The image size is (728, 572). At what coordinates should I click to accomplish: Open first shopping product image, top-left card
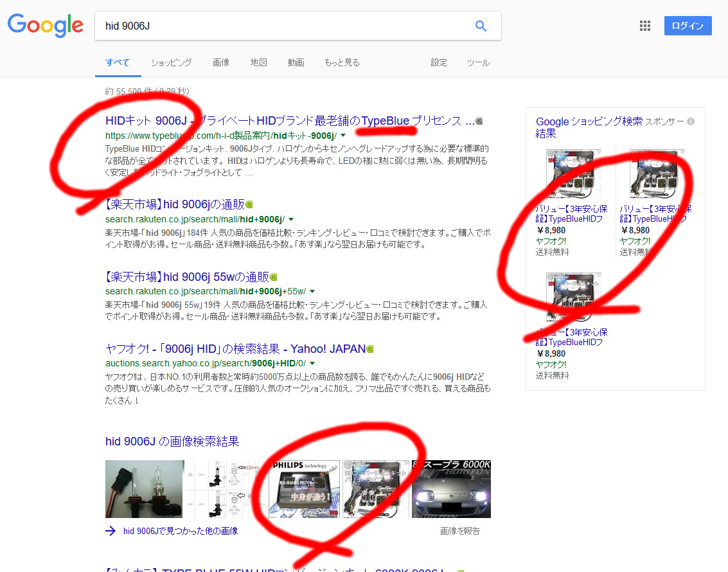point(573,175)
